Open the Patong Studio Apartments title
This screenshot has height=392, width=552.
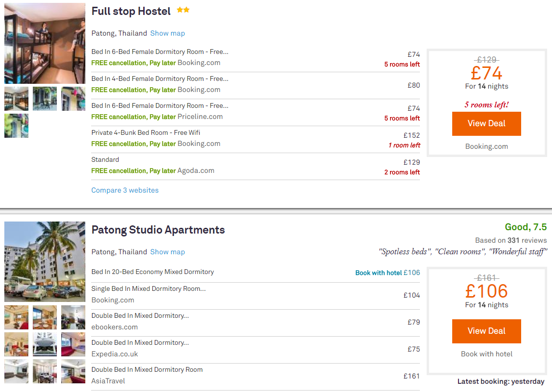158,230
